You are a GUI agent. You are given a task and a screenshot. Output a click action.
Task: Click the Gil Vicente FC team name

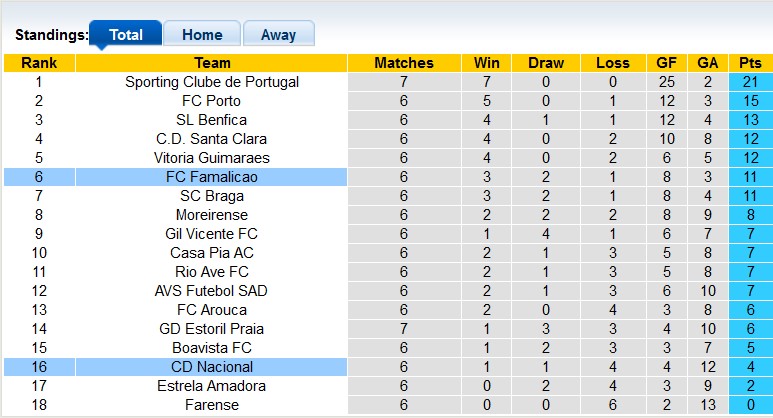(212, 234)
